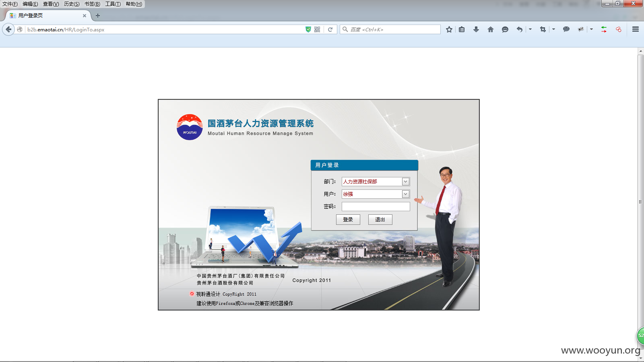Click the dark speech bubble icon

566,29
